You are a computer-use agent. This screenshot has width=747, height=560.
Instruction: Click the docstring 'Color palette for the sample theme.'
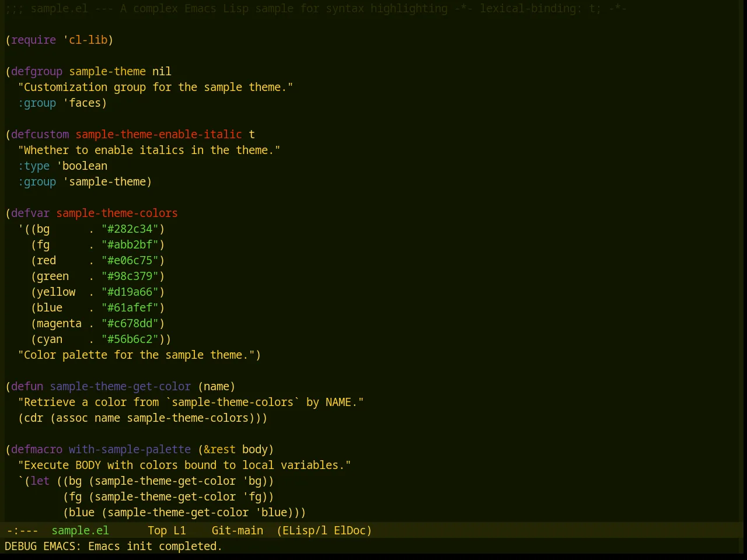tap(137, 355)
